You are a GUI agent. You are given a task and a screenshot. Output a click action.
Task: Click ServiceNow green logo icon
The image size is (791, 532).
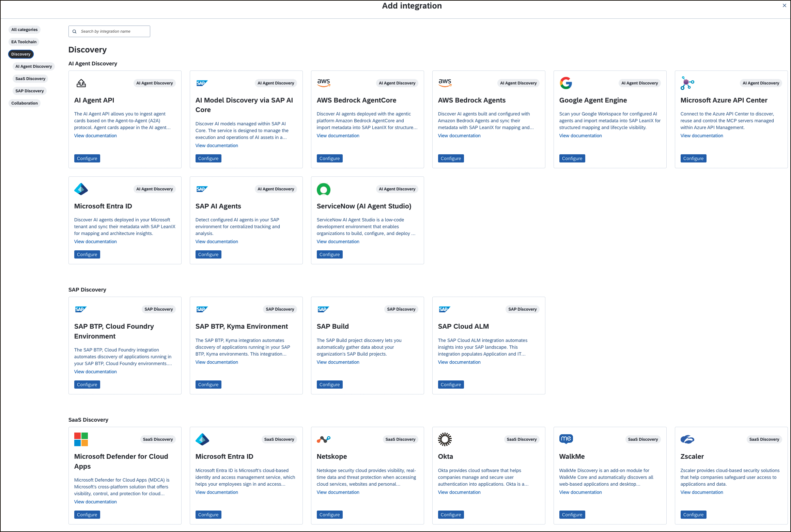point(324,189)
